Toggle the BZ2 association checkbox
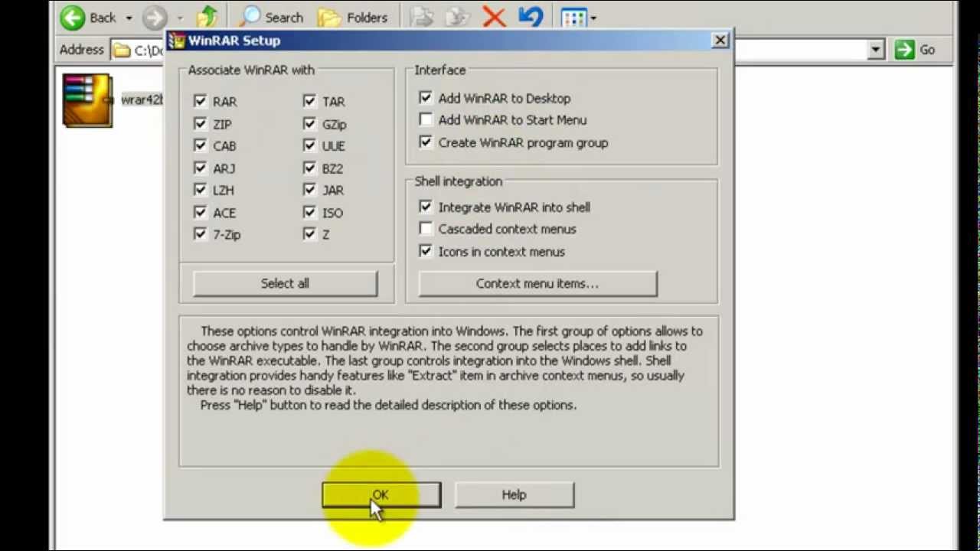Image resolution: width=980 pixels, height=551 pixels. click(x=309, y=168)
